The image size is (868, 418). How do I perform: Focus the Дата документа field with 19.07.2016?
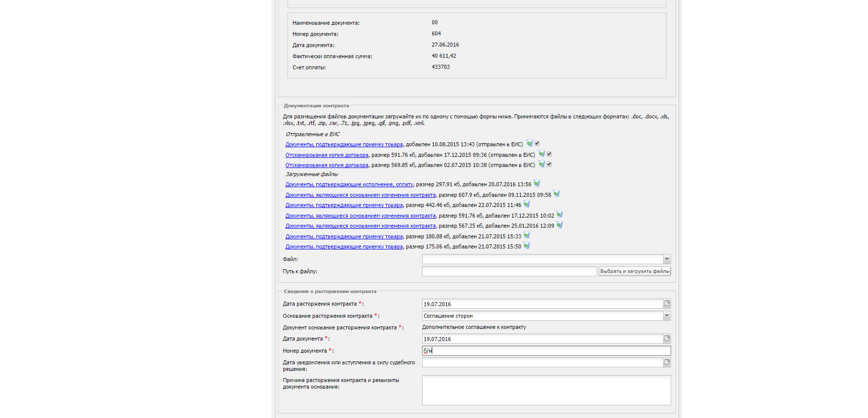[x=543, y=339]
